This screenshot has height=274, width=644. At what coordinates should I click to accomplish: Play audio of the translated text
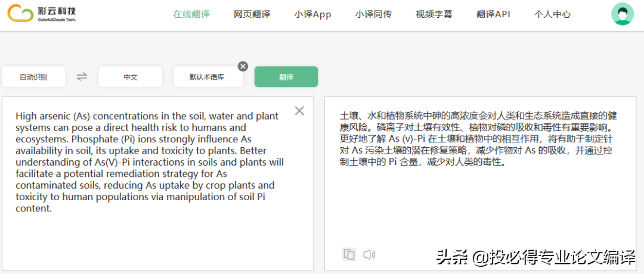tap(369, 254)
